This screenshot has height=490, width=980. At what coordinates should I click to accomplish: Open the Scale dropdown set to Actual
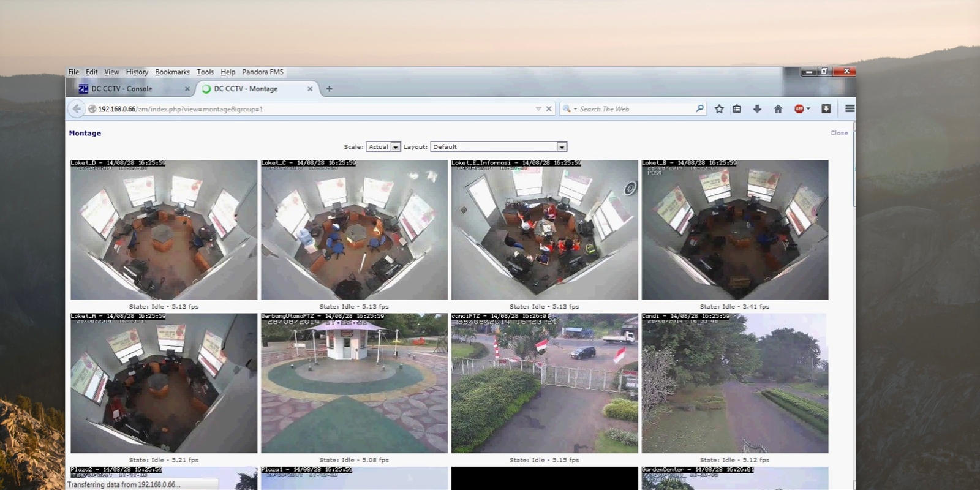click(x=383, y=147)
